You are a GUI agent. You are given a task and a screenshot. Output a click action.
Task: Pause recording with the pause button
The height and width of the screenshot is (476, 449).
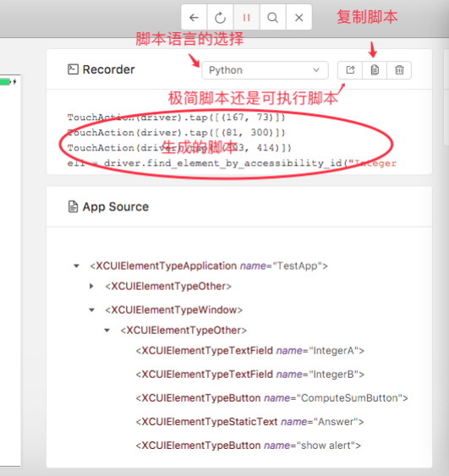(x=246, y=17)
